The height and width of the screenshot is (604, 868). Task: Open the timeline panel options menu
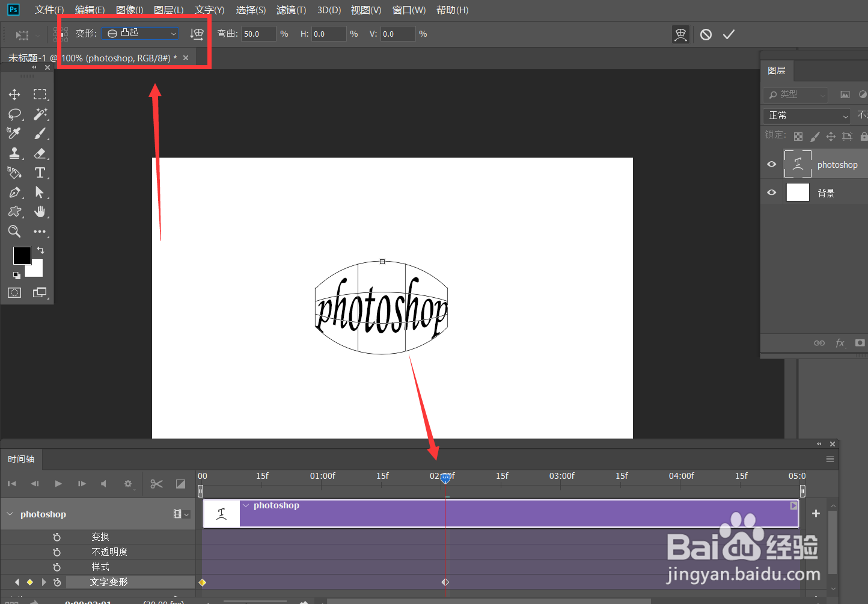[830, 459]
